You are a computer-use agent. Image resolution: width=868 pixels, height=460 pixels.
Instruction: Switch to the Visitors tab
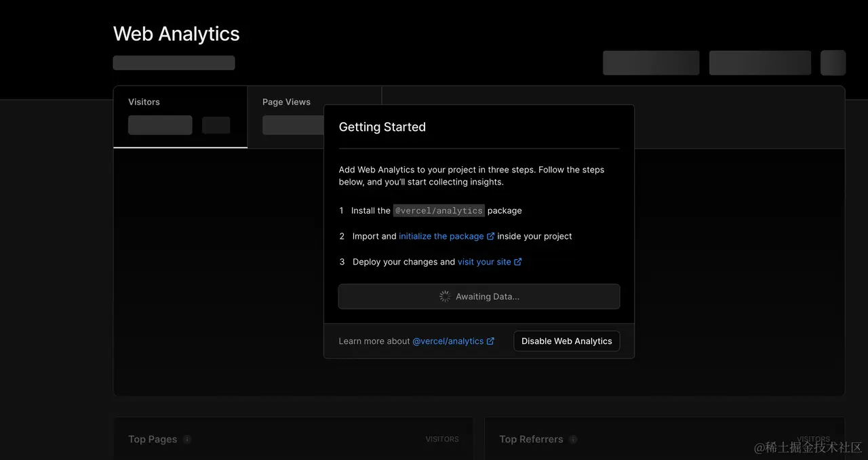180,116
